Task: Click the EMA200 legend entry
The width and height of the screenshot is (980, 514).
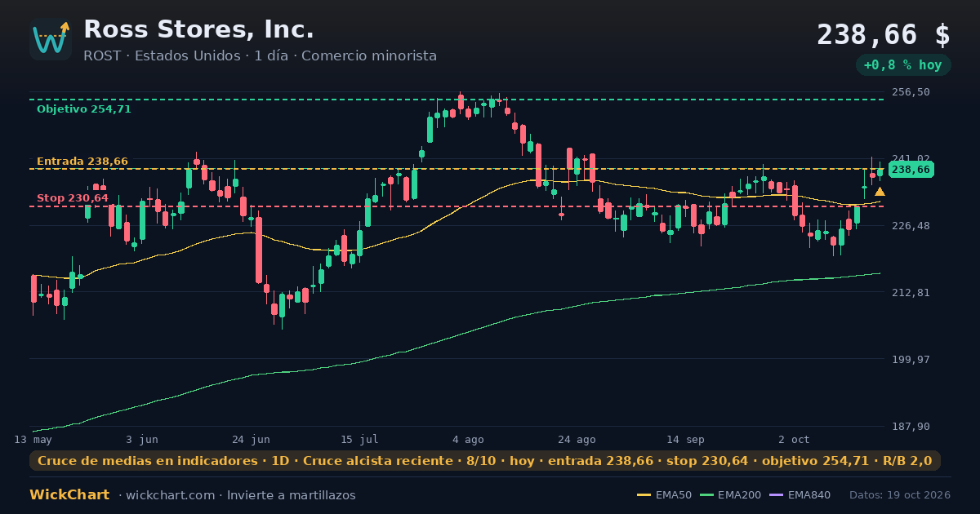Action: 729,495
